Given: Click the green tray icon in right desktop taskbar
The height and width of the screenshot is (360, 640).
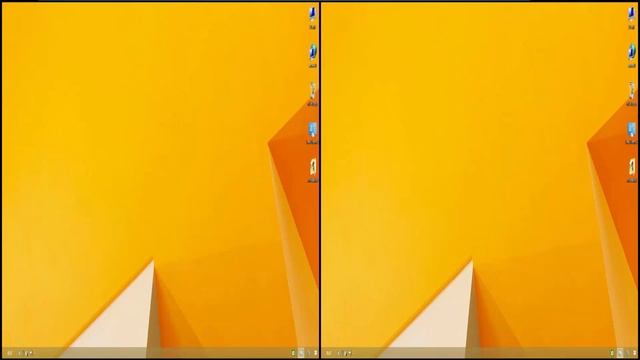Looking at the screenshot, I should click(612, 353).
